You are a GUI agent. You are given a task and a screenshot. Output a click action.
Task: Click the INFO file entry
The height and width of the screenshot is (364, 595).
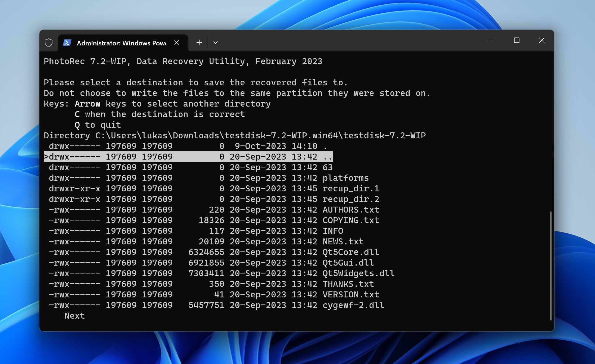pyautogui.click(x=196, y=231)
